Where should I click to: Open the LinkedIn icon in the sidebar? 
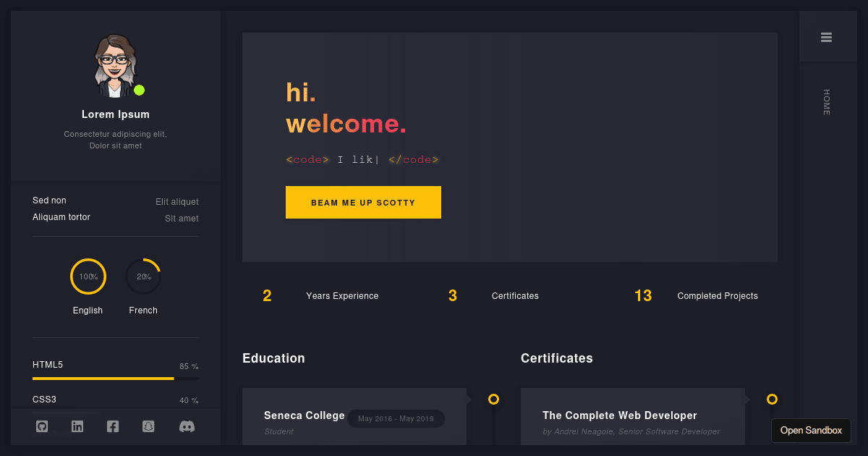77,426
